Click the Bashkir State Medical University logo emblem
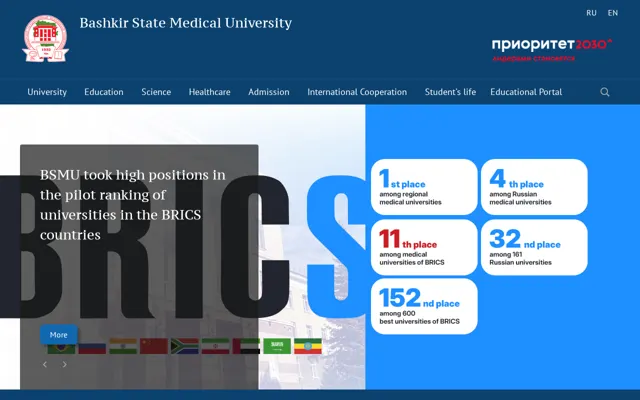This screenshot has height=400, width=640. 45,39
